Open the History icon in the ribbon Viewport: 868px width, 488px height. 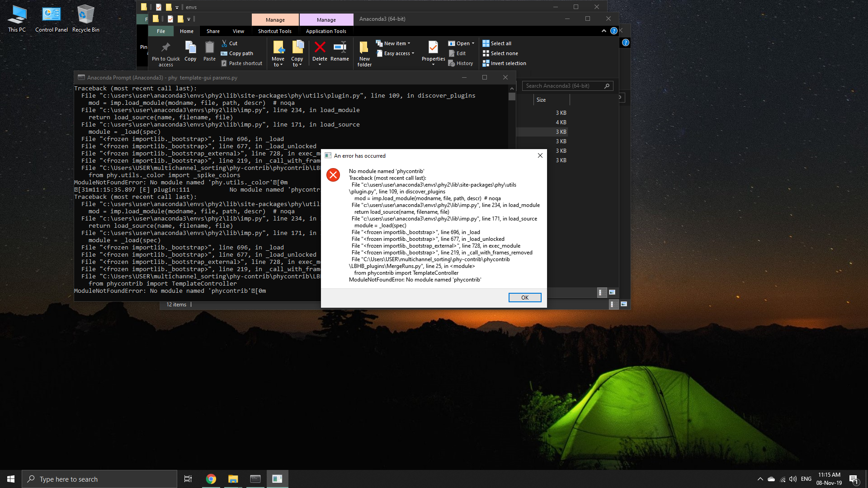461,63
